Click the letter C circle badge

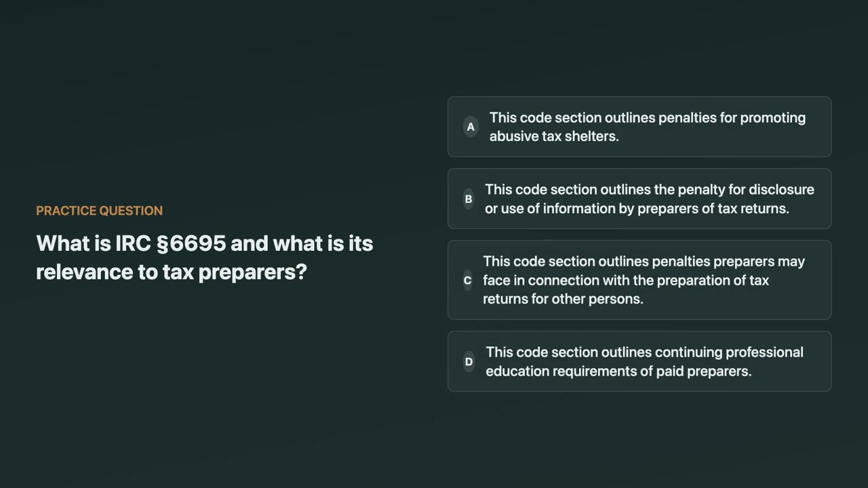tap(467, 280)
